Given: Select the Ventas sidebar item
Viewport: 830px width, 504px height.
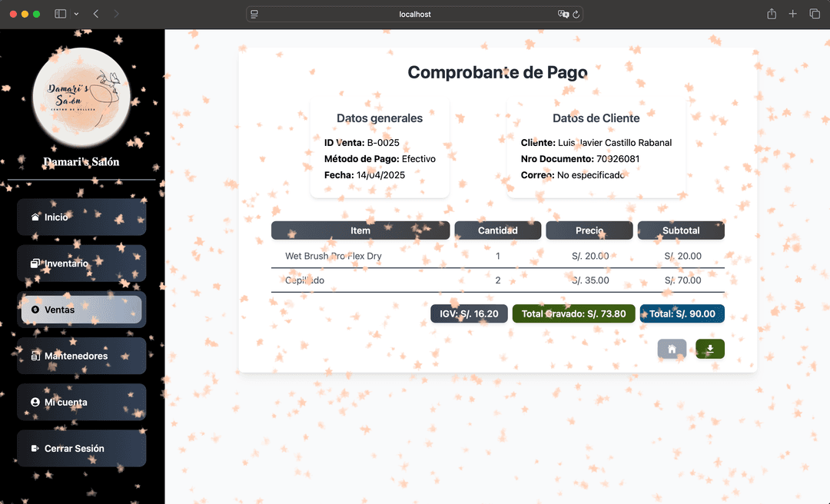Looking at the screenshot, I should click(x=81, y=310).
